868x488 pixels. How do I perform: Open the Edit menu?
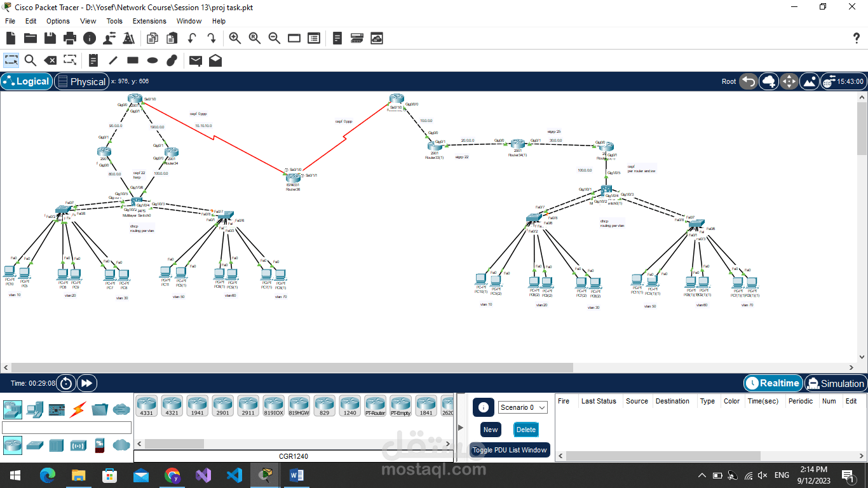31,21
